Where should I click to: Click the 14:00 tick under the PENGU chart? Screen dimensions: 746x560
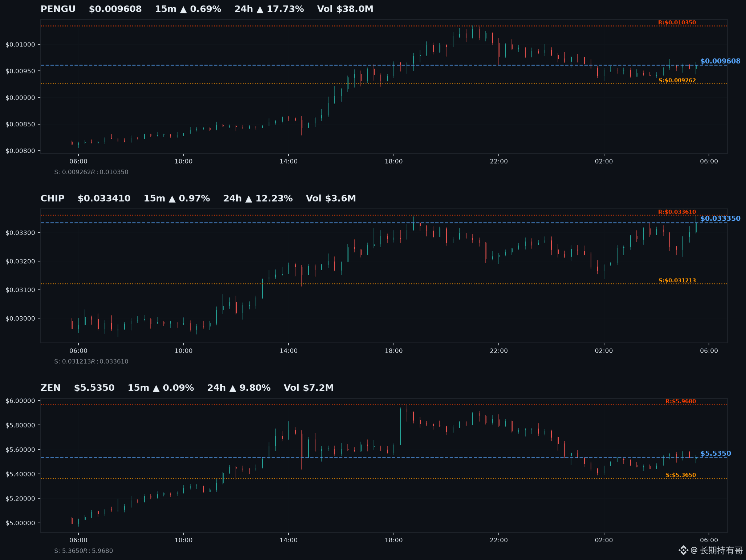289,162
